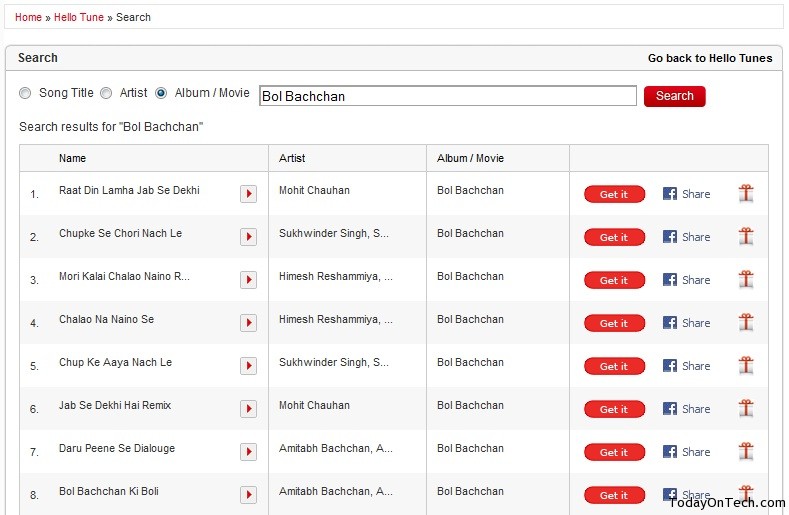Open the Hello Tune breadcrumb link

coord(78,17)
